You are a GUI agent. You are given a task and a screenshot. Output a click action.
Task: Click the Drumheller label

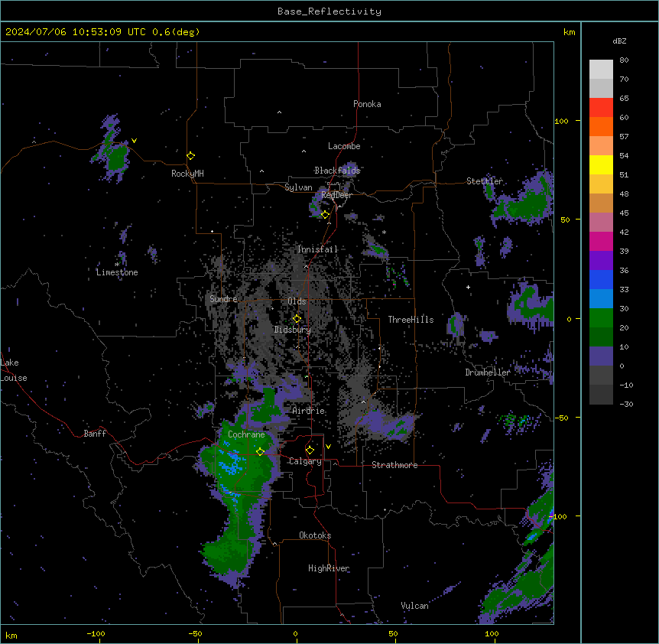click(488, 372)
